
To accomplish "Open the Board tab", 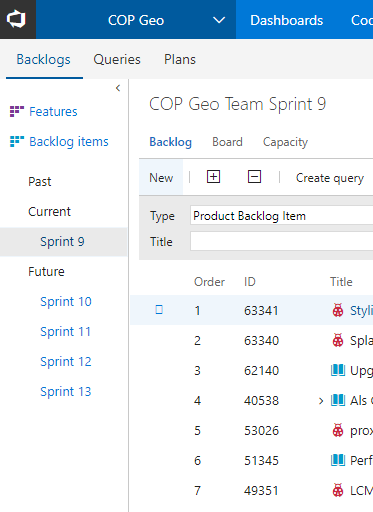I will click(x=227, y=142).
